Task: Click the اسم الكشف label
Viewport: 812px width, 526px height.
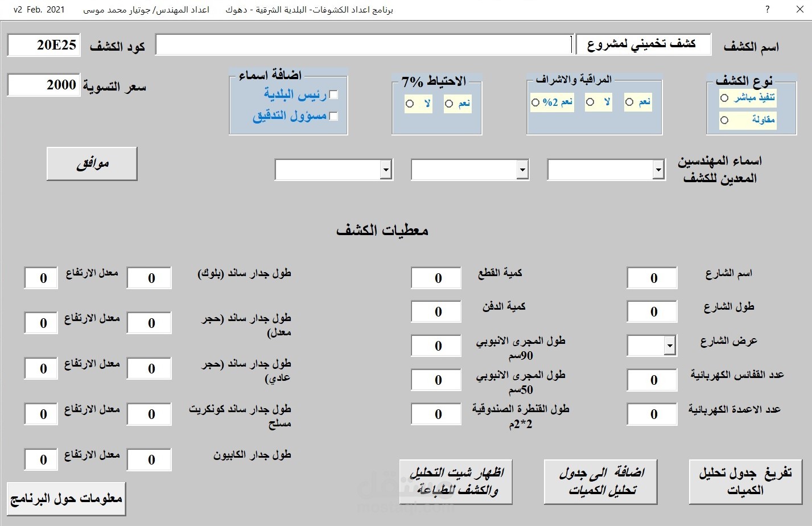Action: point(751,46)
